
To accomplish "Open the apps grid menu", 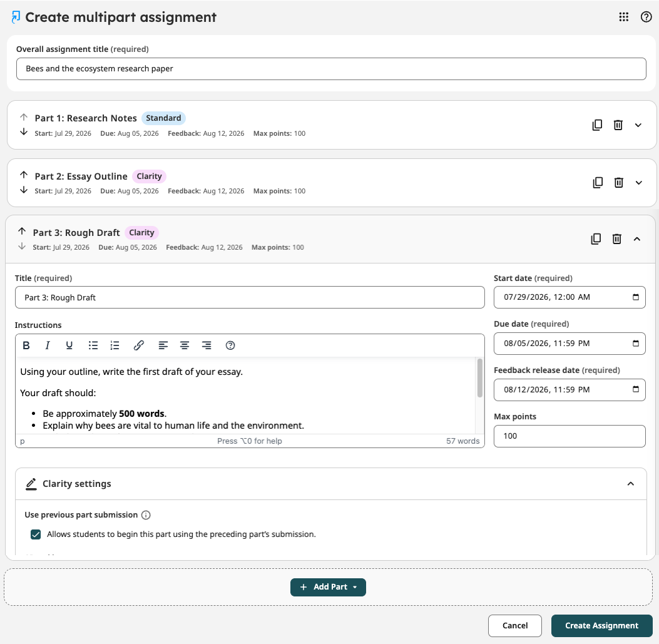I will coord(624,17).
